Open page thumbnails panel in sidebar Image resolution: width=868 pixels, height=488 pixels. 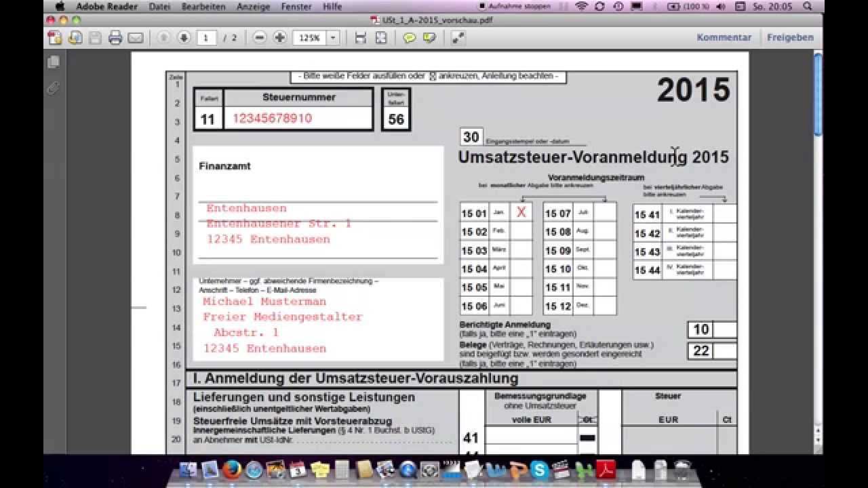[x=54, y=62]
